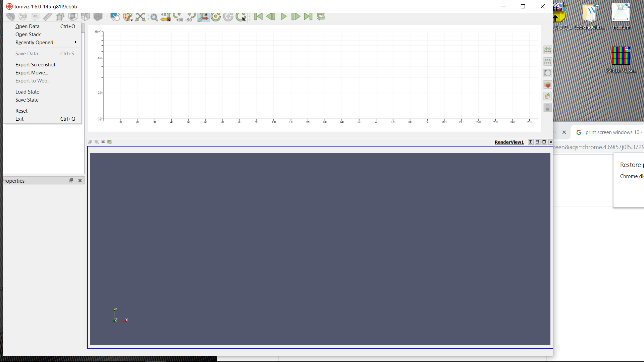Reset the histogram data range
This screenshot has height=362, width=644.
tap(547, 50)
